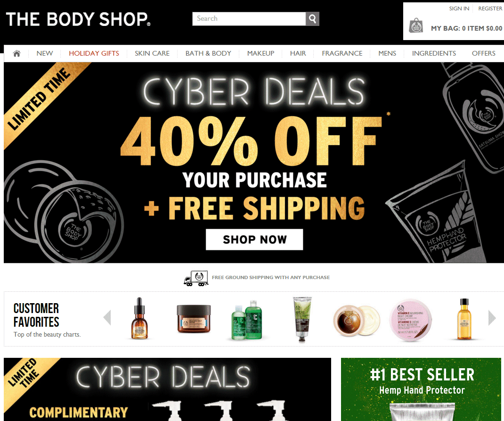Screen dimensions: 504x421
Task: Click the home icon in navigation bar
Action: click(16, 53)
